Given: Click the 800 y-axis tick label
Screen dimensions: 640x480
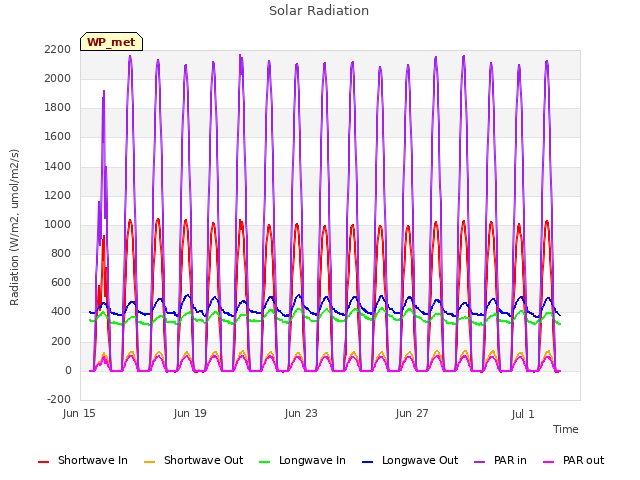Looking at the screenshot, I should (61, 253).
